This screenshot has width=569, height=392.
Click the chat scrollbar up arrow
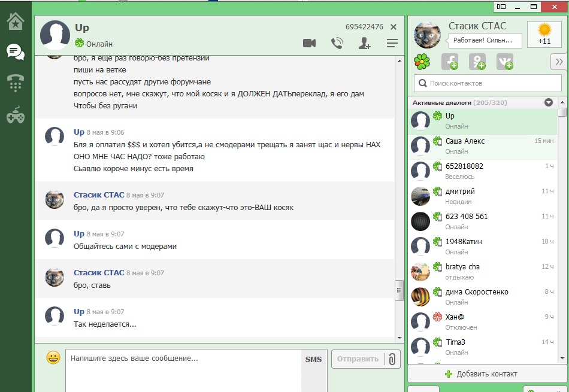(399, 60)
